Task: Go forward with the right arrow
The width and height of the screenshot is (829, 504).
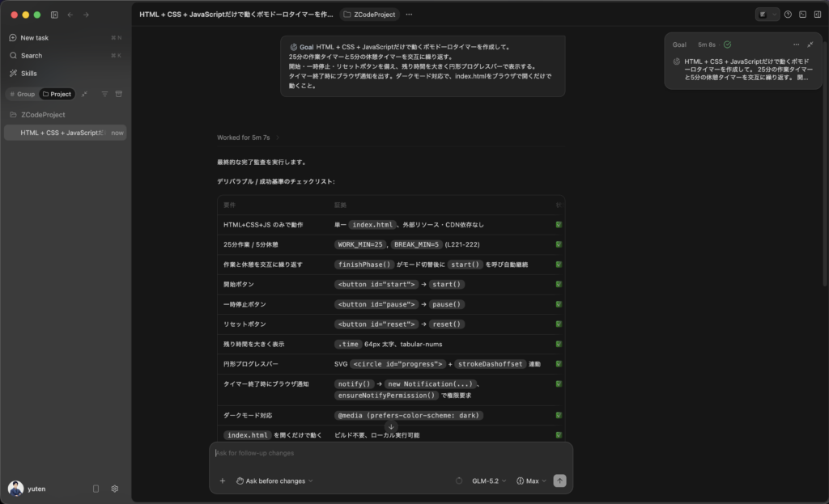Action: coord(86,15)
